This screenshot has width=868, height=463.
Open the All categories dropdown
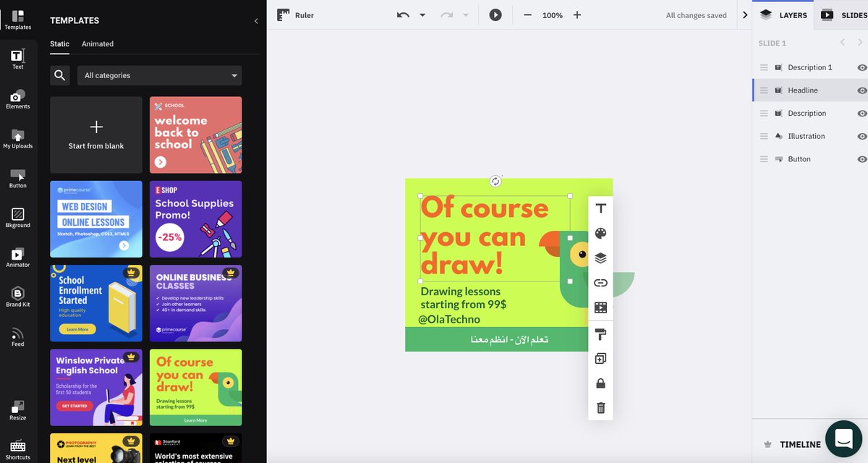[160, 75]
